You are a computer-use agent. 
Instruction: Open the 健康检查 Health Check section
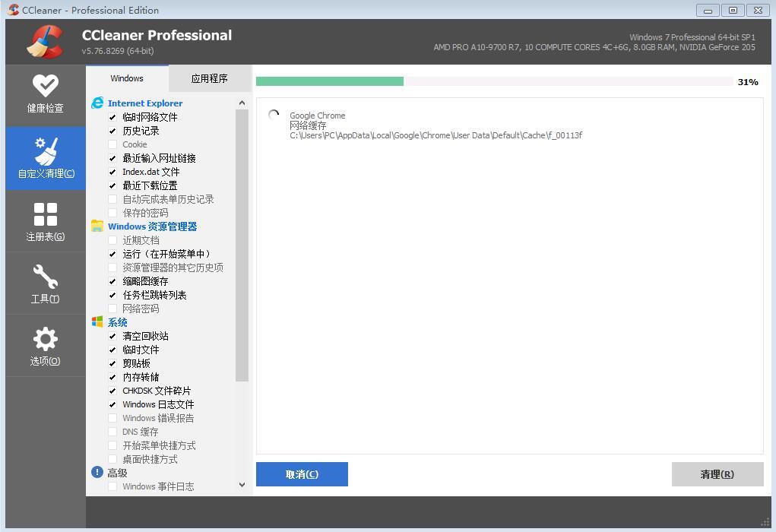pyautogui.click(x=45, y=95)
